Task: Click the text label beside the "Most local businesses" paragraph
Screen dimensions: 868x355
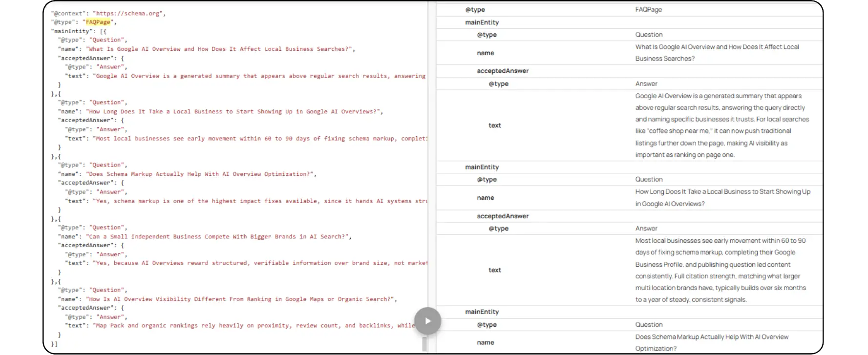Action: (x=494, y=270)
